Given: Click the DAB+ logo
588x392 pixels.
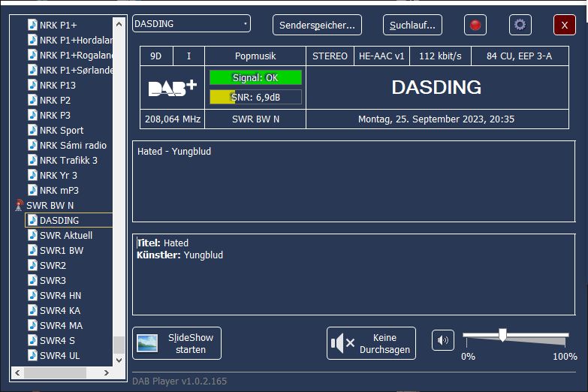Looking at the screenshot, I should tap(173, 88).
